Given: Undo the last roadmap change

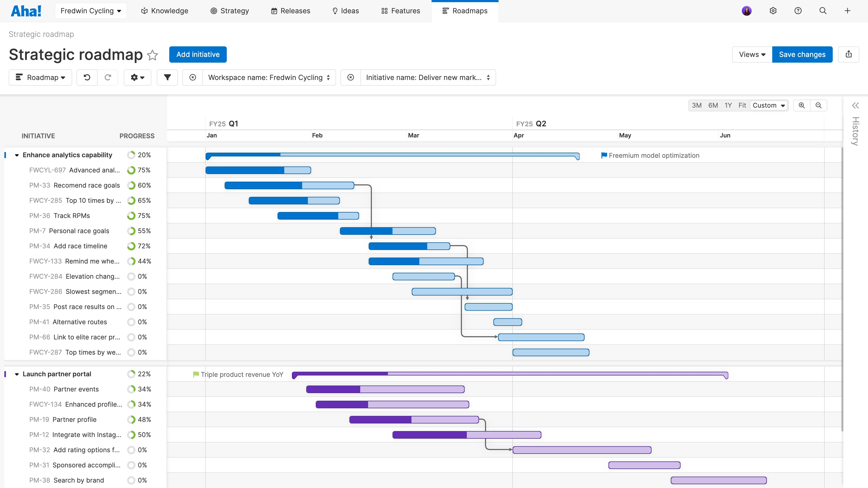Looking at the screenshot, I should click(x=87, y=77).
